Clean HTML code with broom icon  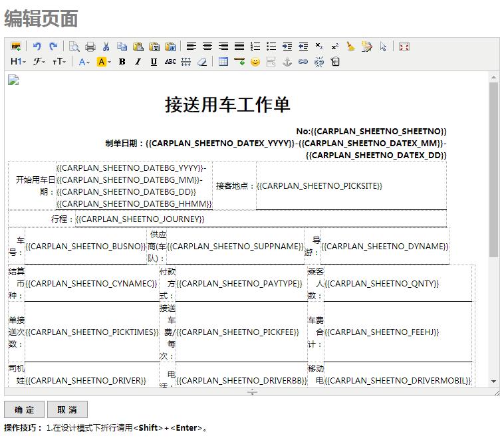350,47
